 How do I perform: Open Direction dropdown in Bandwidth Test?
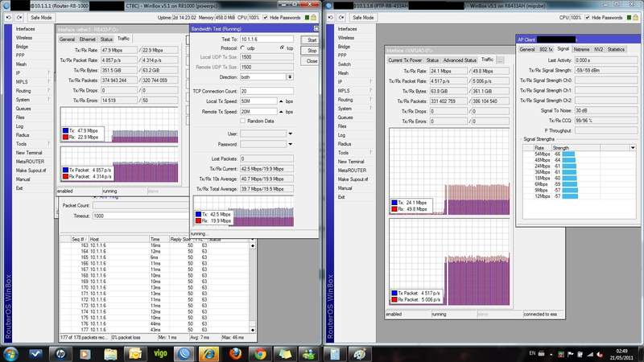pyautogui.click(x=290, y=77)
